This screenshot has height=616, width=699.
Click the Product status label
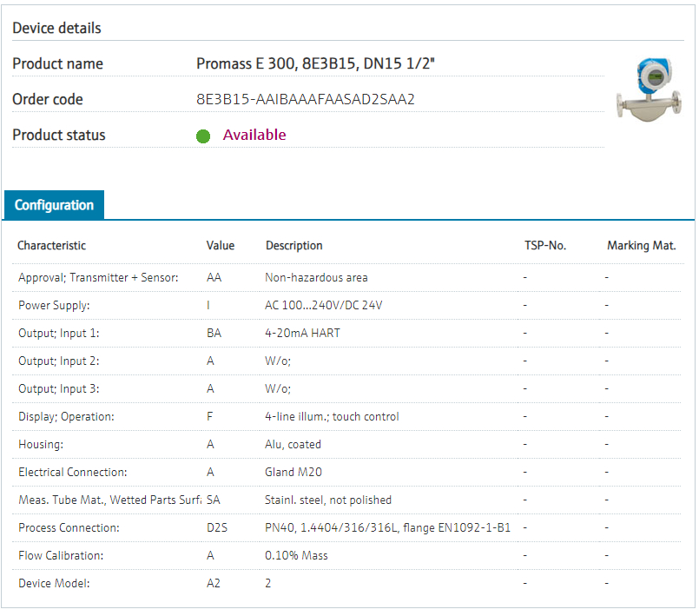[59, 135]
